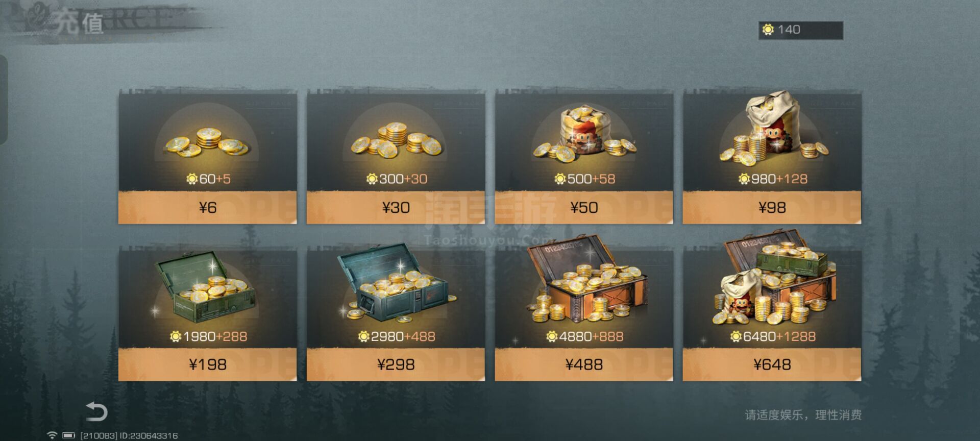The width and height of the screenshot is (980, 441).
Task: Purchase the ¥98 coin pack
Action: tap(772, 207)
